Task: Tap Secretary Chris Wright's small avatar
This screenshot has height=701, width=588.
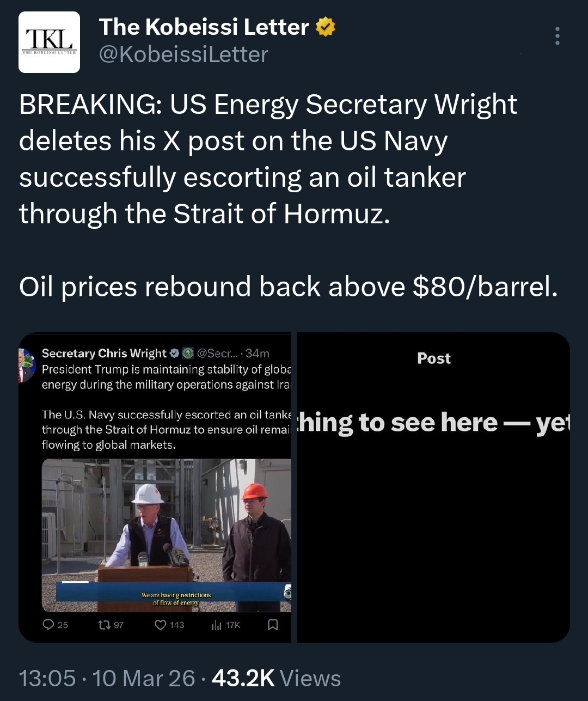Action: click(x=26, y=365)
